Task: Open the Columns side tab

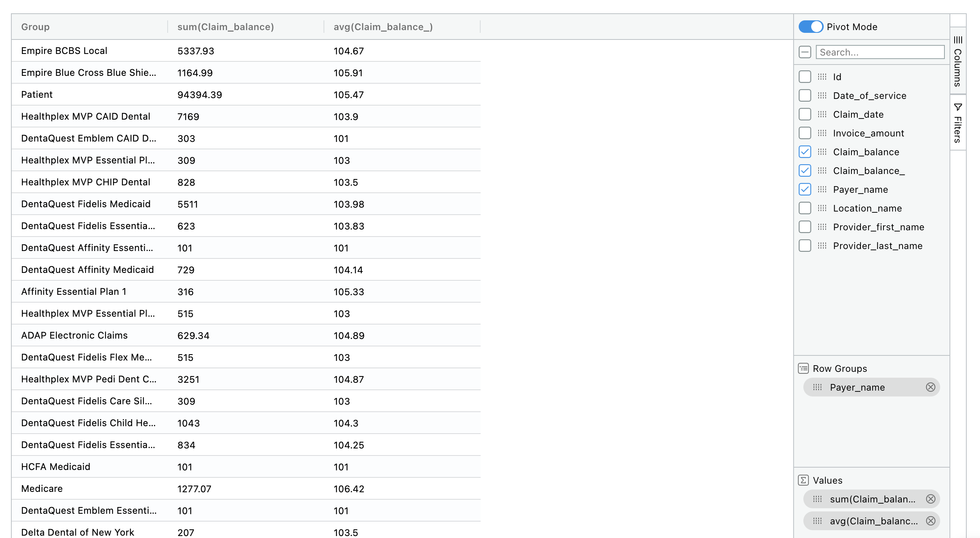Action: (958, 61)
